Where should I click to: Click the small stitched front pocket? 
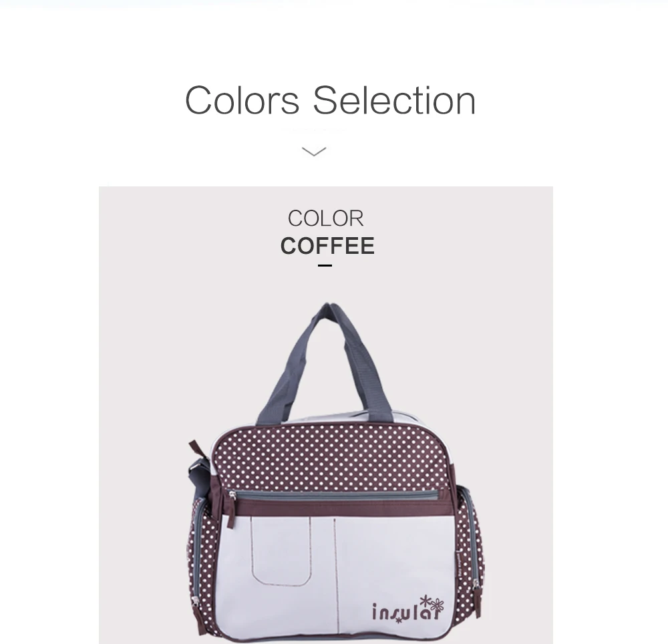(281, 550)
